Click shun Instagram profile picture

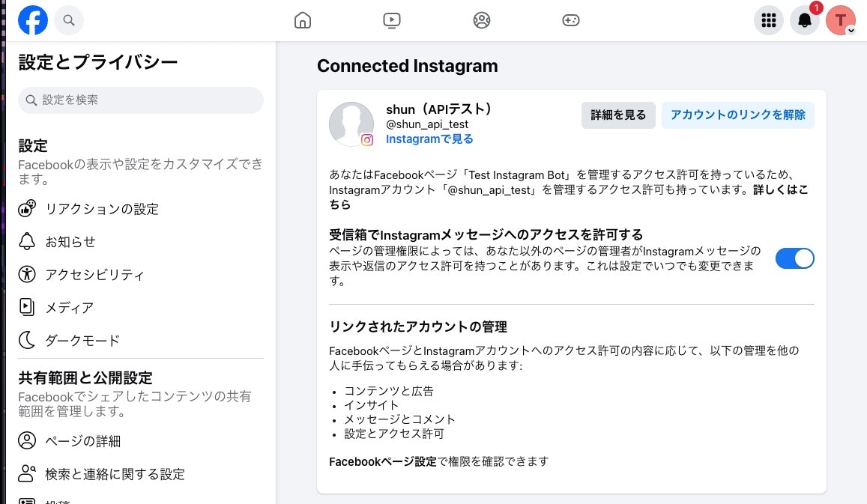pos(351,124)
